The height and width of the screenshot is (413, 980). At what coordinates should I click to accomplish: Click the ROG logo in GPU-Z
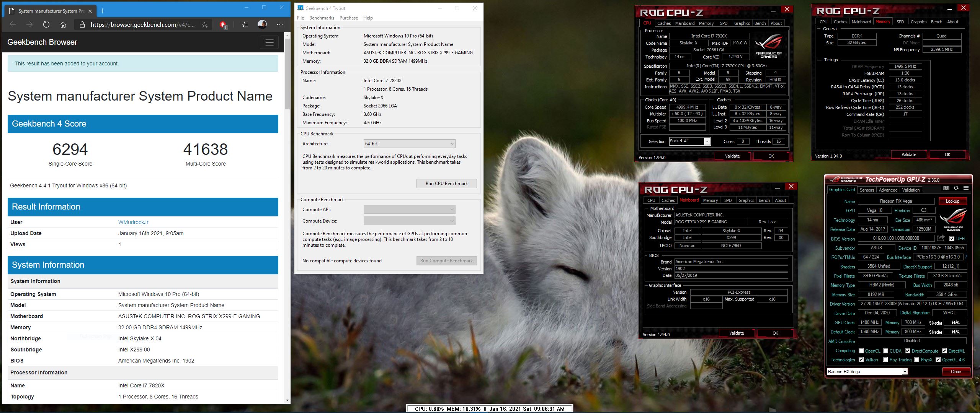pyautogui.click(x=953, y=220)
